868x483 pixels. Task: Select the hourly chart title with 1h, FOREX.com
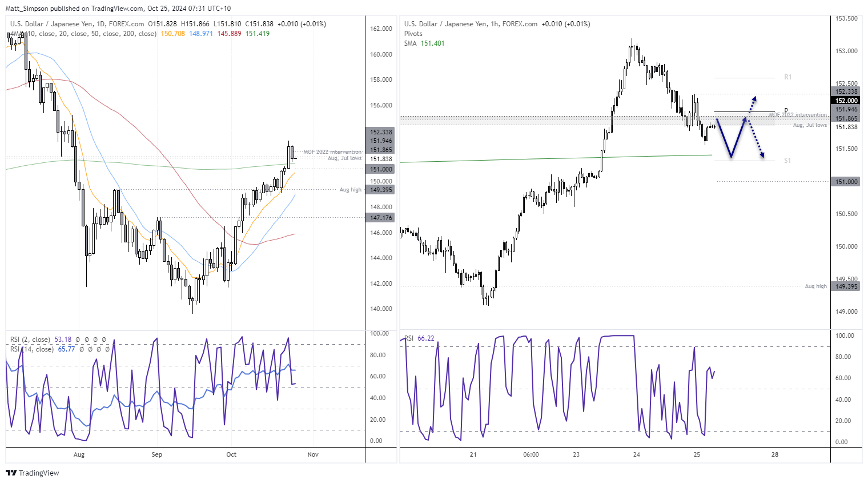(471, 24)
